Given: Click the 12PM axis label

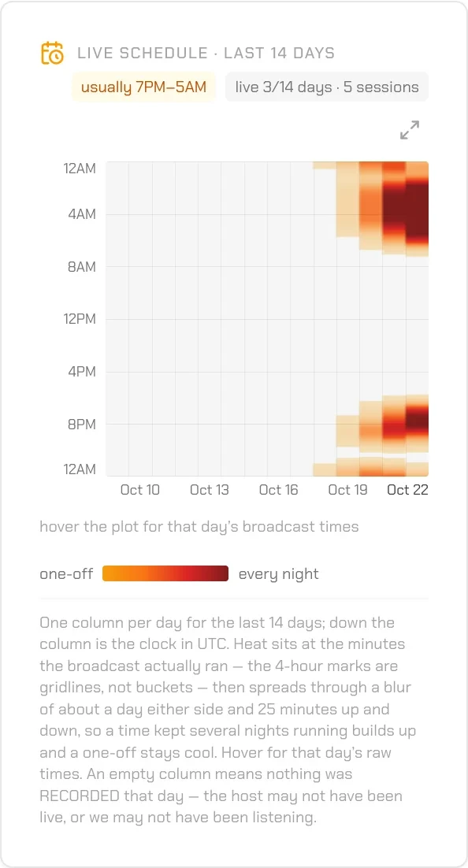Looking at the screenshot, I should (x=79, y=319).
